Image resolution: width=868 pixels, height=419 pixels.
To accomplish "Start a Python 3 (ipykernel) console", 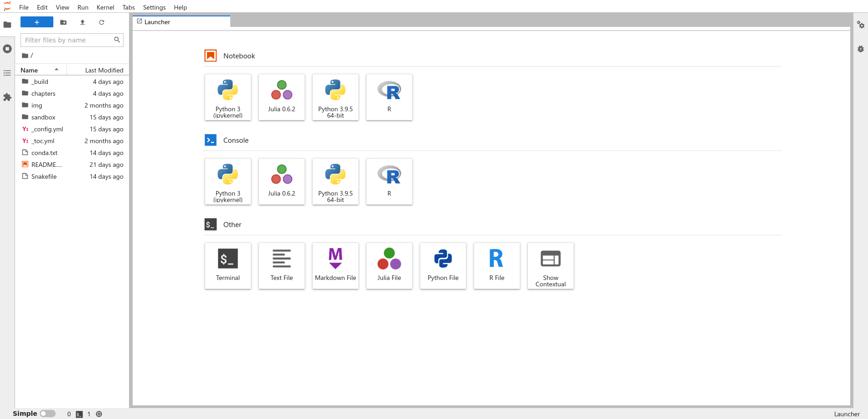I will coord(228,181).
